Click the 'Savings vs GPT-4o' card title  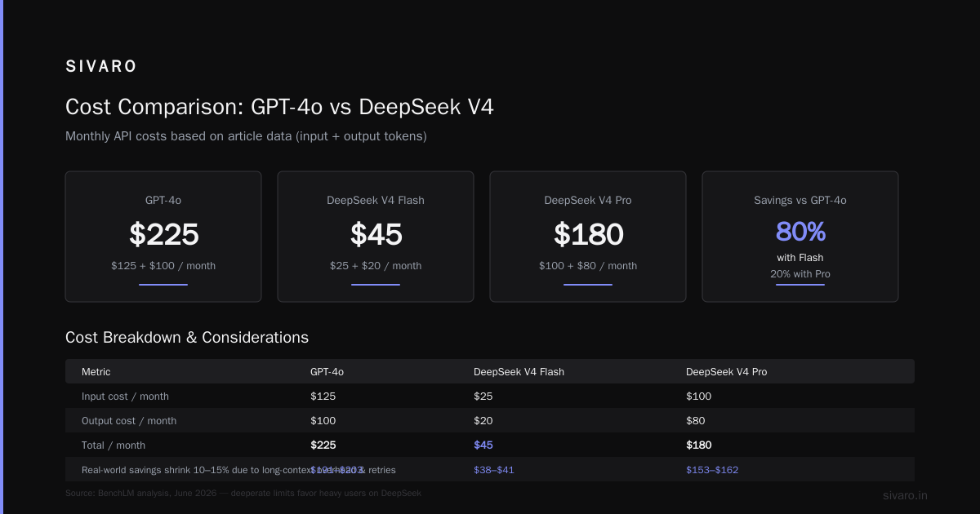(x=800, y=200)
